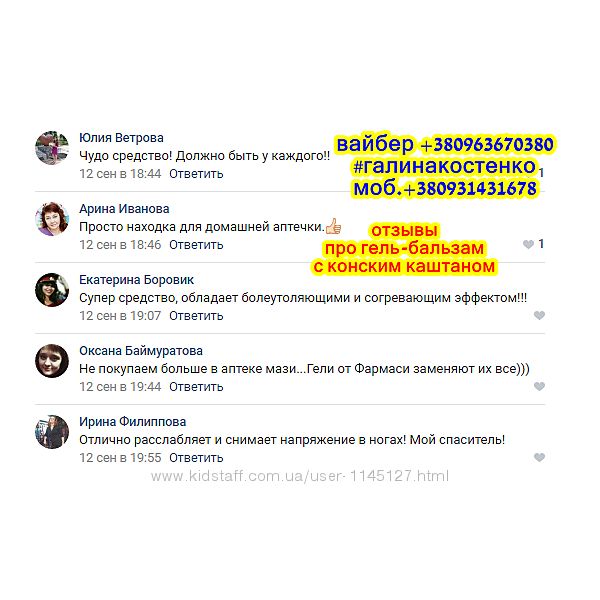Viewport: 600px width, 600px height.
Task: Like Екатерина Боровик's comment with the heart
Action: click(539, 315)
